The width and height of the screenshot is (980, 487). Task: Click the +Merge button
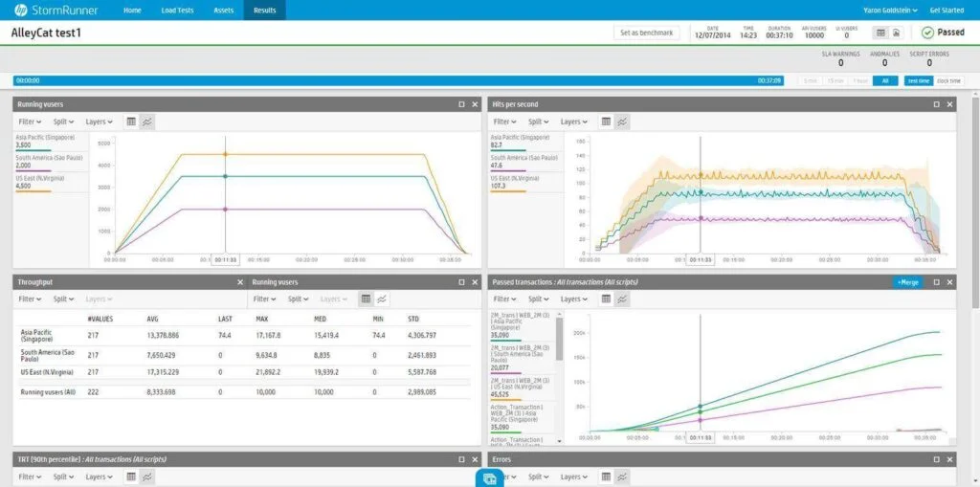coord(908,282)
